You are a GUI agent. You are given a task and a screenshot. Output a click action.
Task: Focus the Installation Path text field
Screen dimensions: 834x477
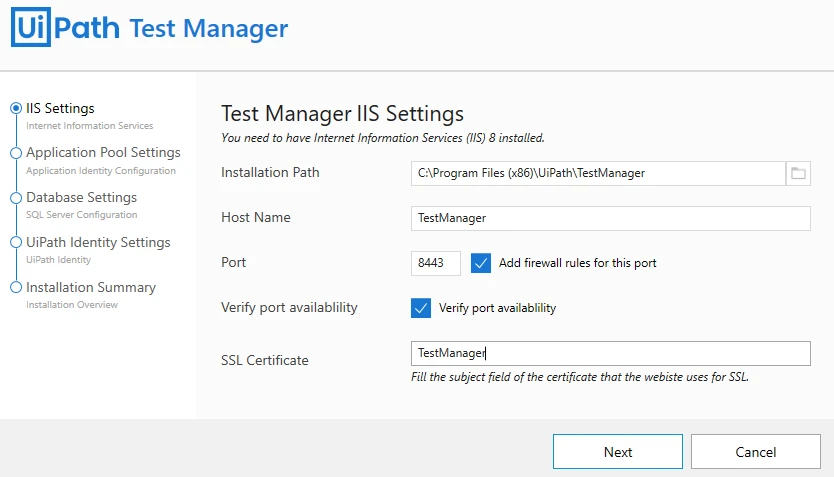(598, 173)
